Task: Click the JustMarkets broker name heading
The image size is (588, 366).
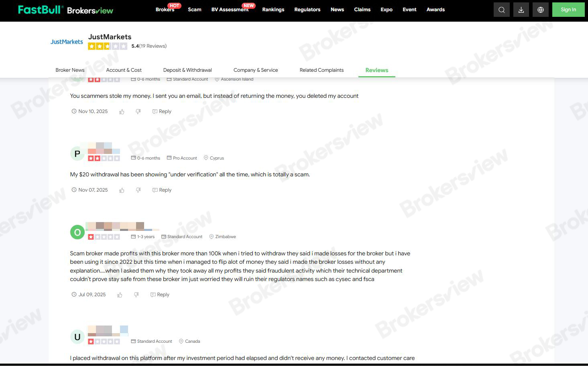Action: pos(110,37)
